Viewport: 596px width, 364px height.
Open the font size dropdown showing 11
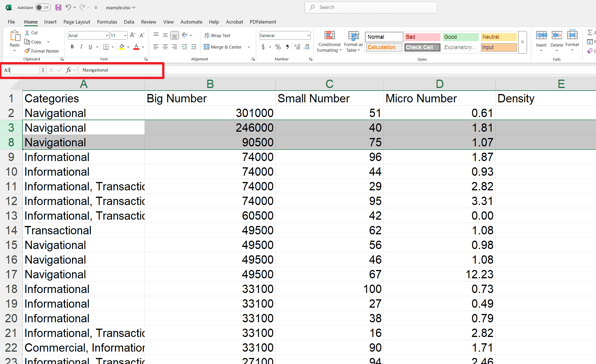125,35
